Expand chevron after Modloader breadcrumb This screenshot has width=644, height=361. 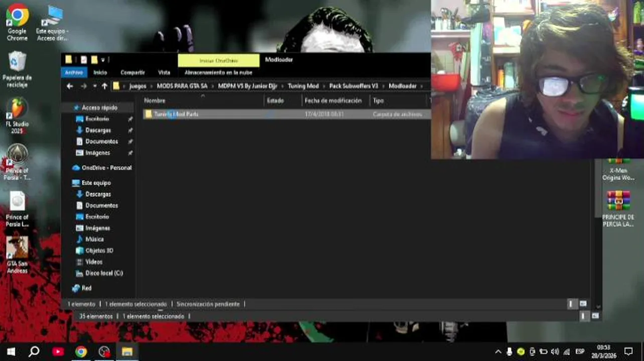click(422, 86)
